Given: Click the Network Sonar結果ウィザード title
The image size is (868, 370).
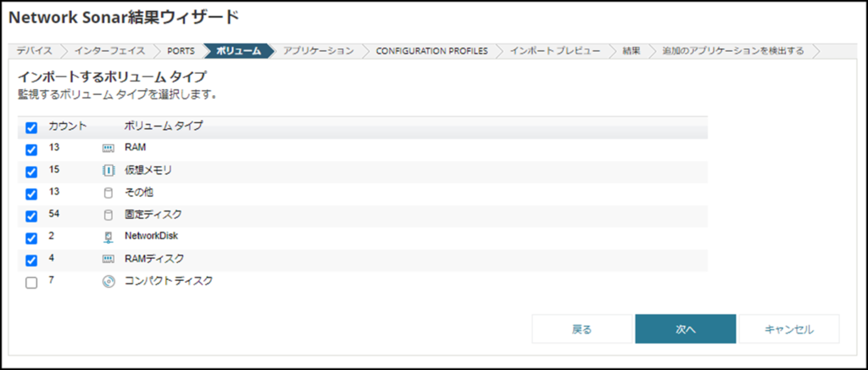Looking at the screenshot, I should [124, 18].
